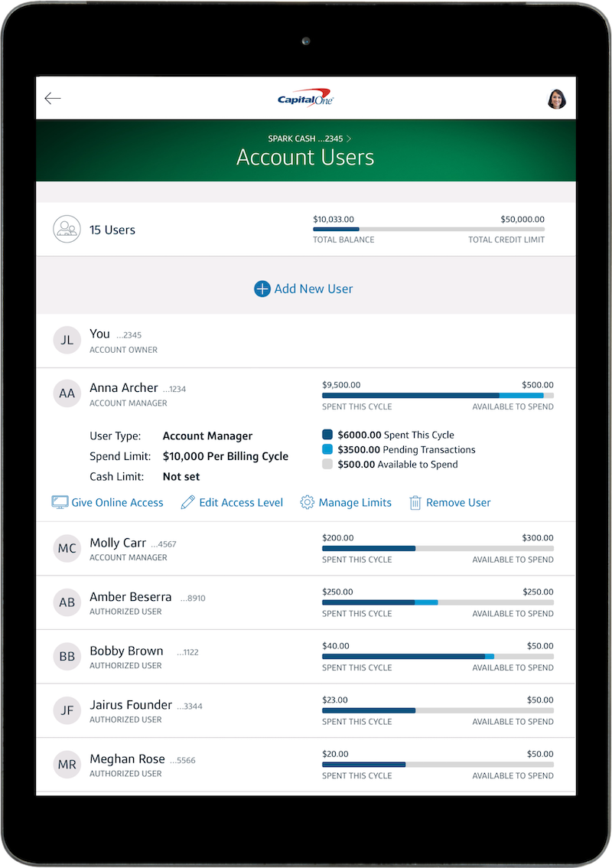Click the 15 Users group icon
The image size is (612, 868).
click(x=67, y=229)
